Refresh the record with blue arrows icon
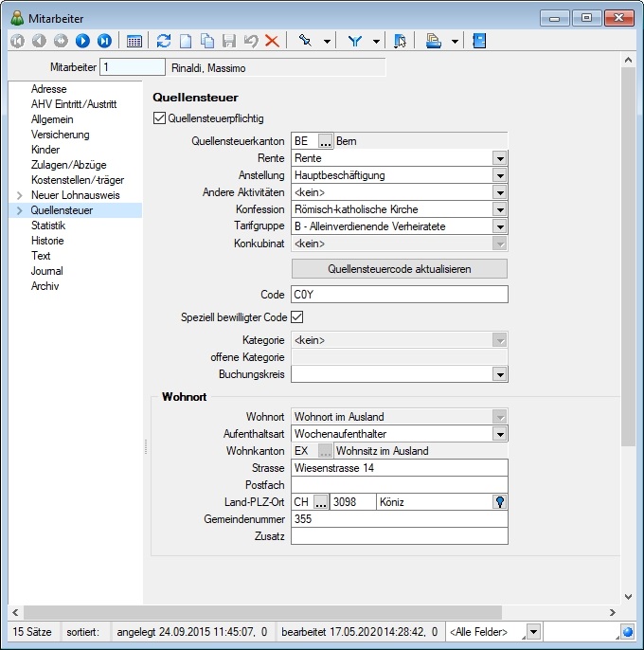Screen dimensions: 644x650 pyautogui.click(x=164, y=41)
